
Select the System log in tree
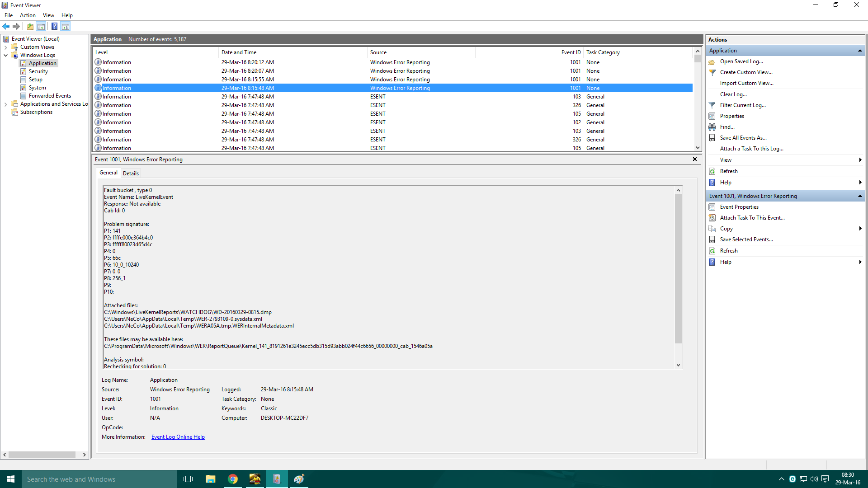click(37, 88)
